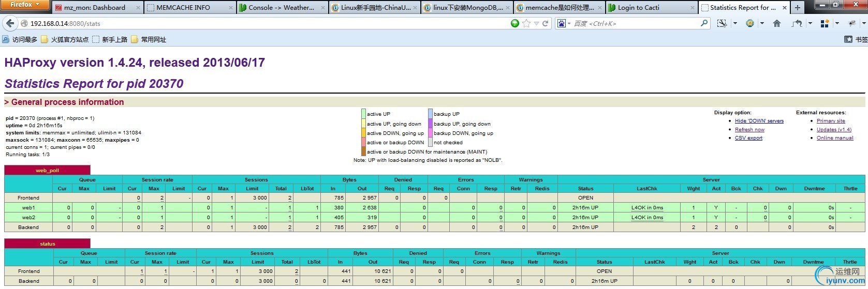Viewport: 868px width, 289px height.
Task: Click the reload page icon
Action: click(545, 23)
